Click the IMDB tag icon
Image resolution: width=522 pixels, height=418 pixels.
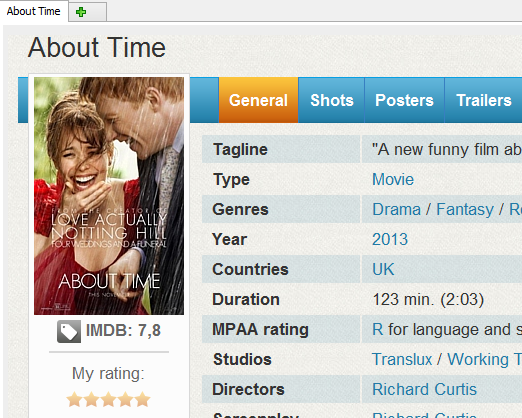pos(69,331)
